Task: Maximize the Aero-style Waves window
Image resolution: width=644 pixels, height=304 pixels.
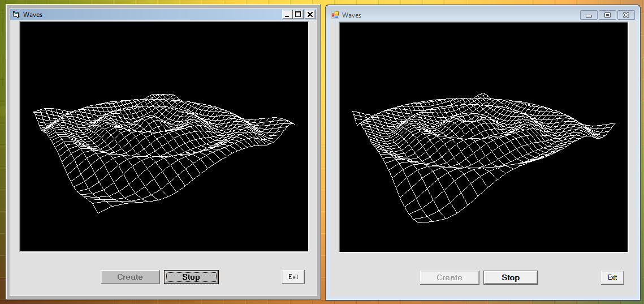Action: (x=607, y=15)
